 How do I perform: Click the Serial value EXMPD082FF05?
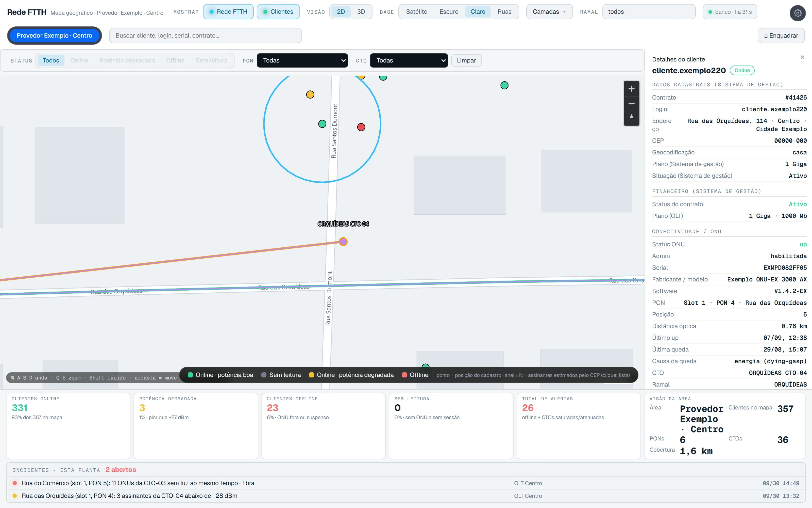click(x=785, y=268)
